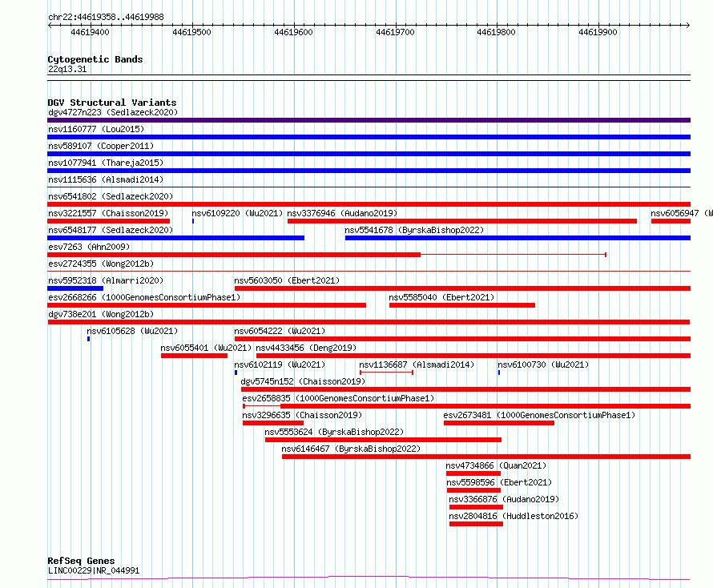Click the 22q13.31 band label
This screenshot has height=588, width=713.
pos(67,69)
